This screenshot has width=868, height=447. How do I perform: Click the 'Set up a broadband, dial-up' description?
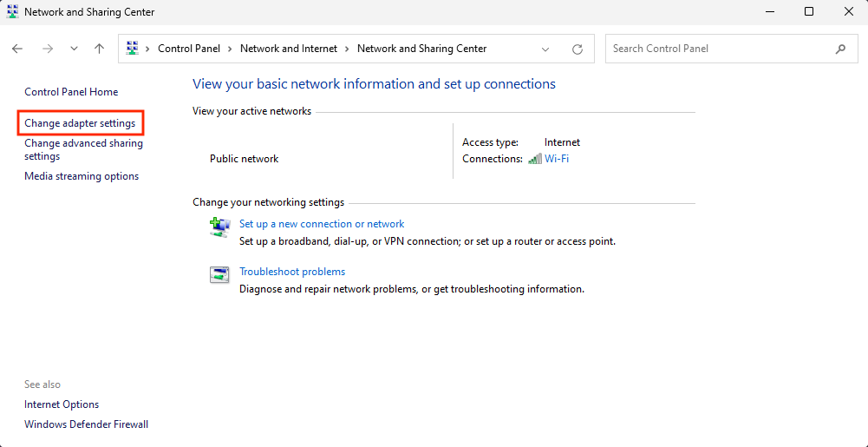(x=427, y=241)
